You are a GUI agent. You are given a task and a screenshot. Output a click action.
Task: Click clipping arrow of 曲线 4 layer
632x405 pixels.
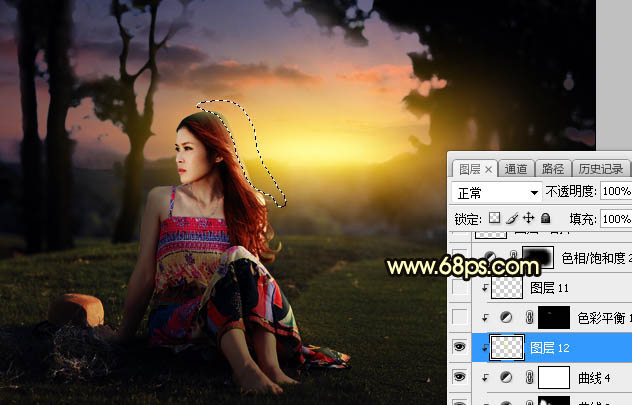(485, 378)
